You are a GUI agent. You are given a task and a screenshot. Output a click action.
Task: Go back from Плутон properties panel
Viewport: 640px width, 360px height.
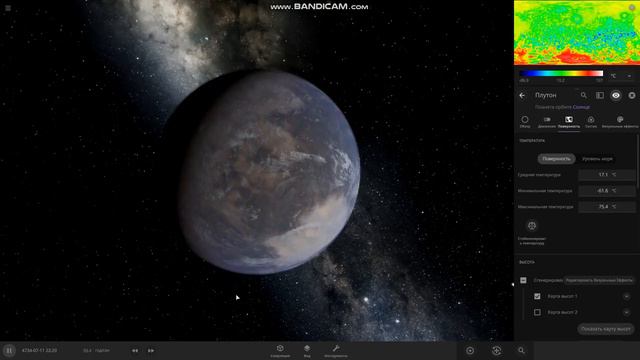coord(522,95)
